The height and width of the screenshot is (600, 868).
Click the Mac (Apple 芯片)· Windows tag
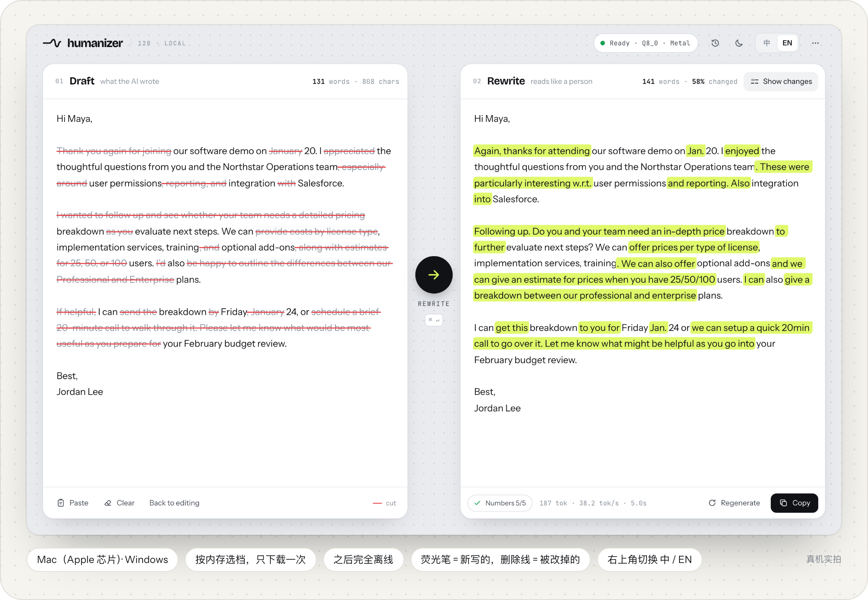102,560
